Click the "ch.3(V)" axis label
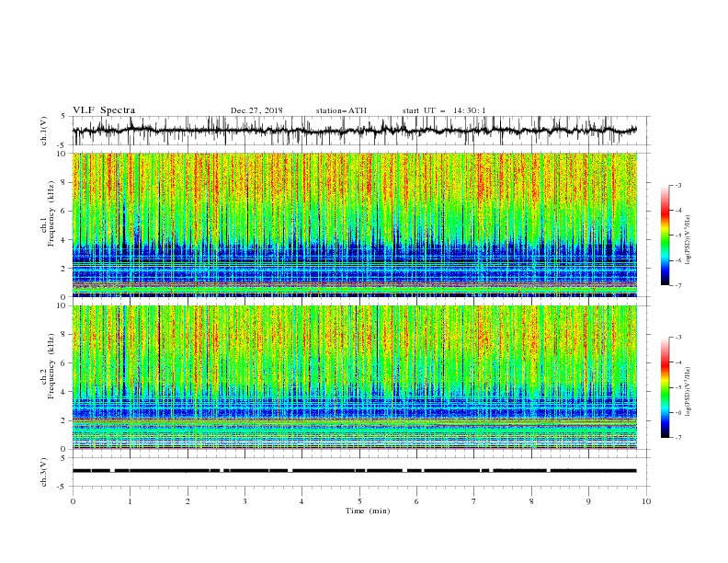Screen dimensions: 728x563 pyautogui.click(x=44, y=472)
